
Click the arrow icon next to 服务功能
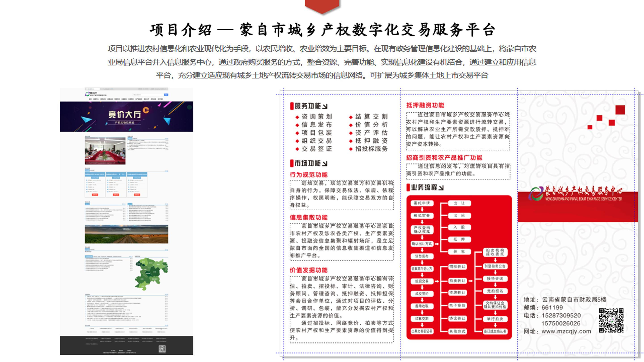click(x=325, y=106)
